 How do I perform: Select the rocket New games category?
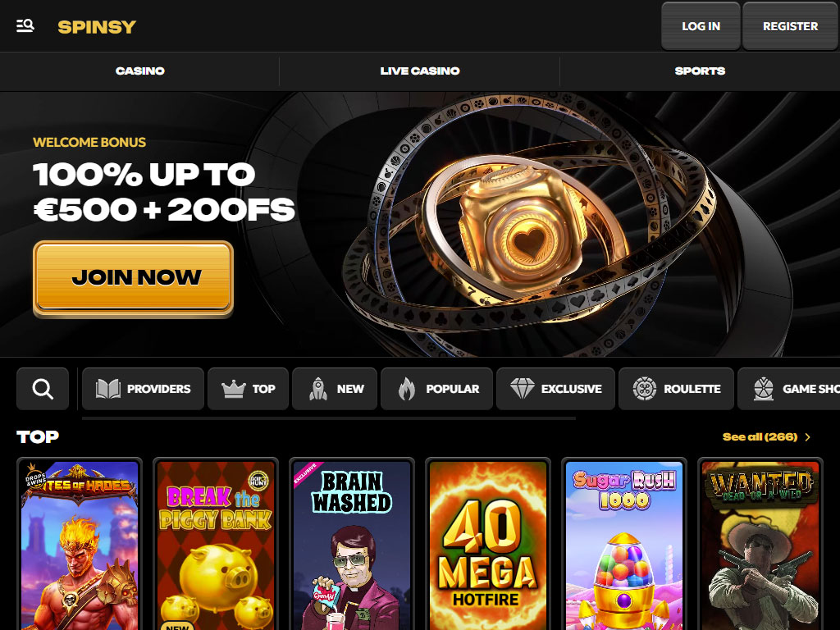point(335,388)
